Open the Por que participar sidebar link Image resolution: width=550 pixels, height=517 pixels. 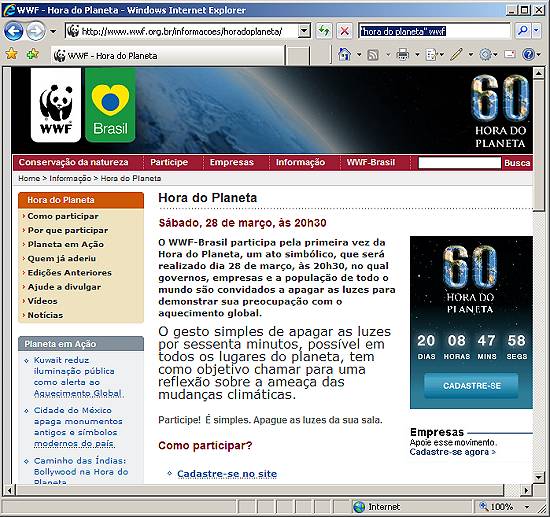[68, 230]
